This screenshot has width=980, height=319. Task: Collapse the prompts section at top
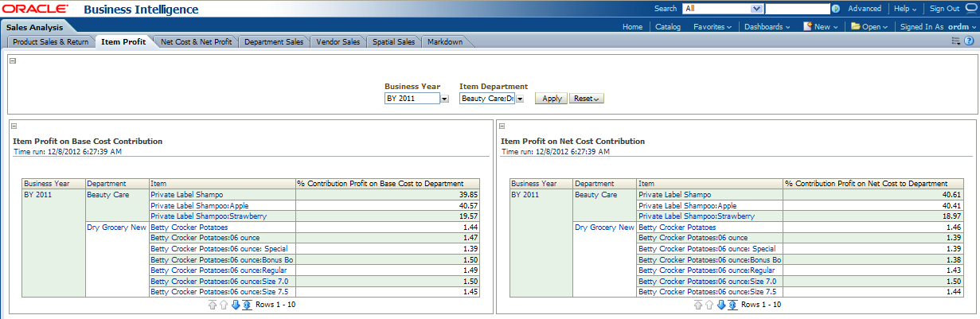[13, 60]
